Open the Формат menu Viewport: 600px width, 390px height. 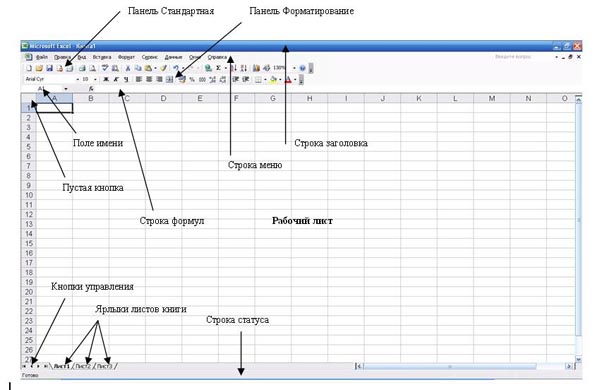click(x=126, y=57)
